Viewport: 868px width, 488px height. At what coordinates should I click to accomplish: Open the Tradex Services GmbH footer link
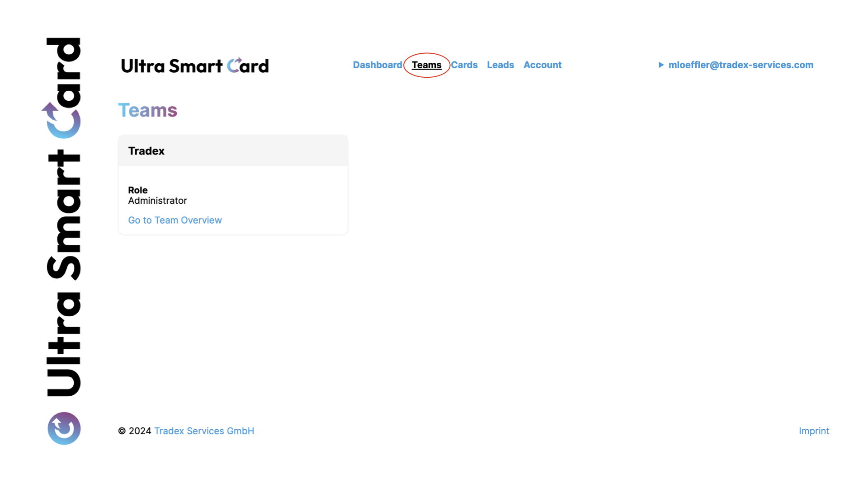click(x=204, y=431)
